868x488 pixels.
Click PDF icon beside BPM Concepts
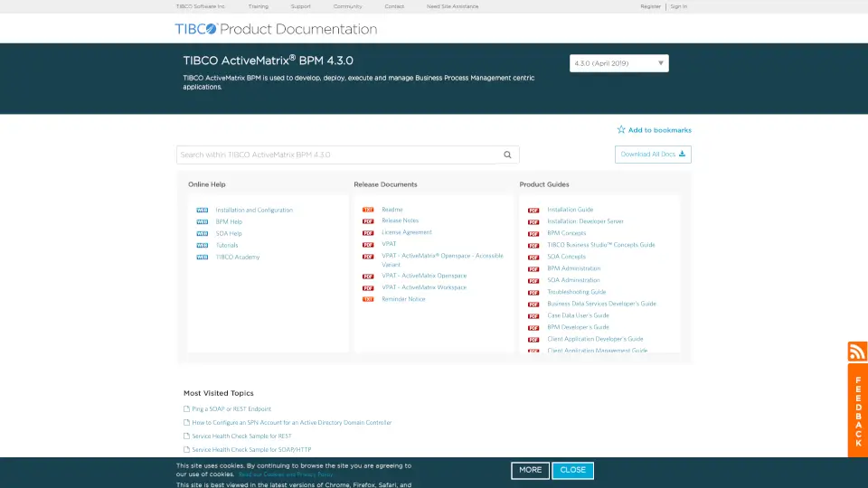click(533, 234)
